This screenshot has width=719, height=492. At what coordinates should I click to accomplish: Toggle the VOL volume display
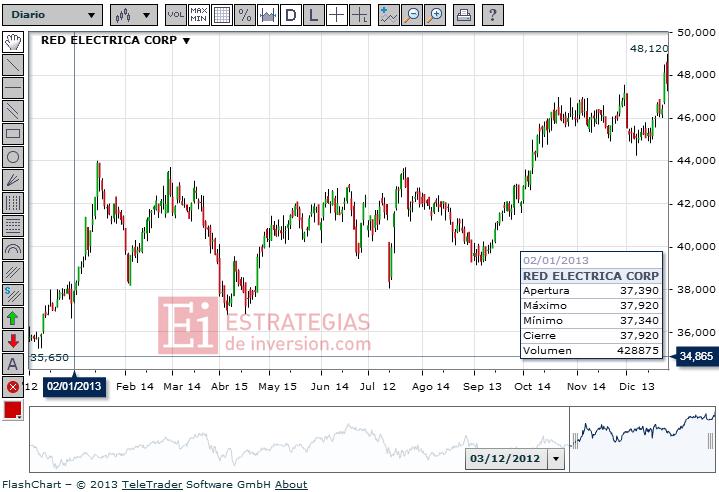[x=176, y=15]
